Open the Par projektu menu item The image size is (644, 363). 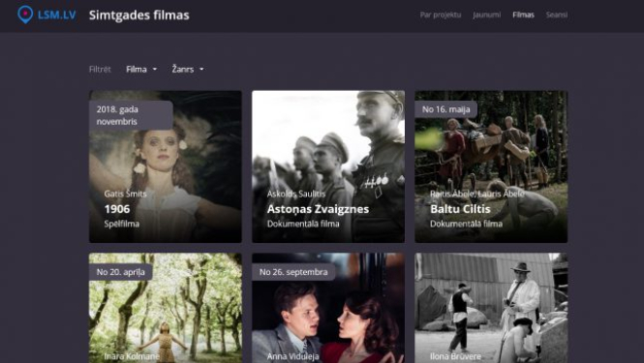coord(441,15)
